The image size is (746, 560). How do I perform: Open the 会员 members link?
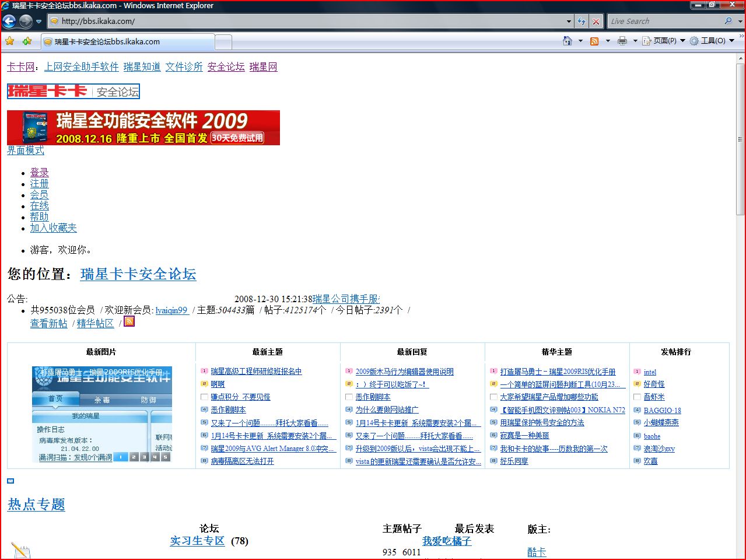[x=40, y=195]
